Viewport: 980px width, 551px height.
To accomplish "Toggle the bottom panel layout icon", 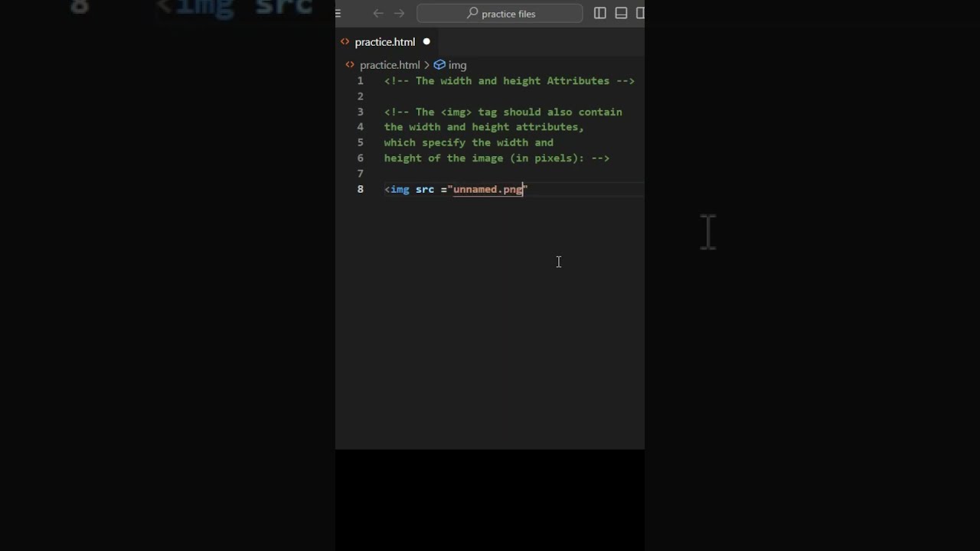I will pos(621,13).
